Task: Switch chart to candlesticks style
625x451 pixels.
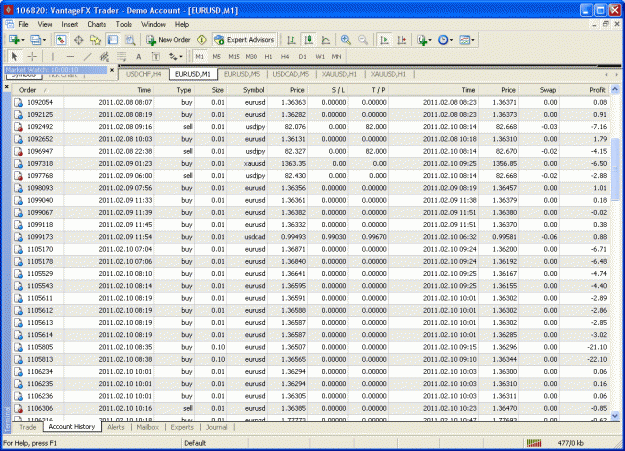Action: point(308,40)
